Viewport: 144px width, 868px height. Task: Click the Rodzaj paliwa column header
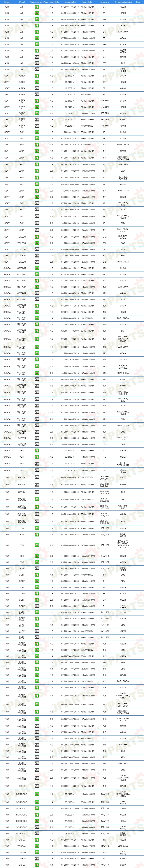[x=36, y=2]
